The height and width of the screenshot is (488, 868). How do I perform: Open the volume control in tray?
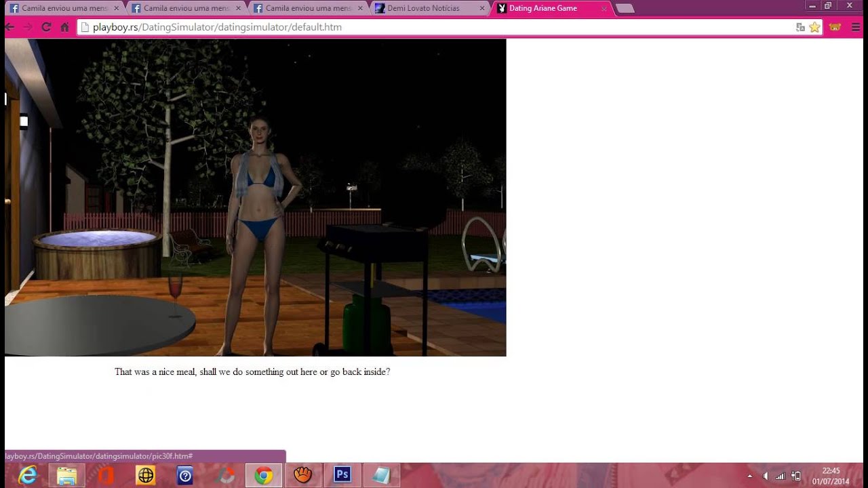pos(766,476)
